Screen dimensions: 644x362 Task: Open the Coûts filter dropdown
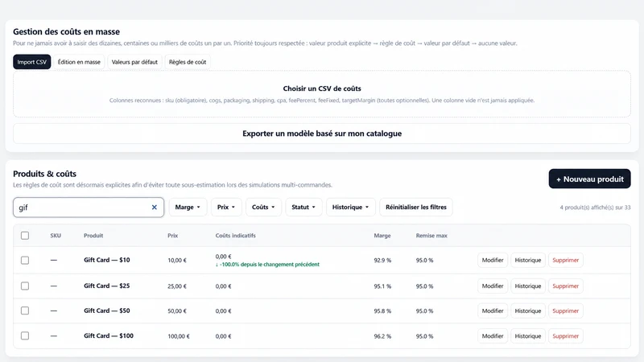(x=263, y=208)
